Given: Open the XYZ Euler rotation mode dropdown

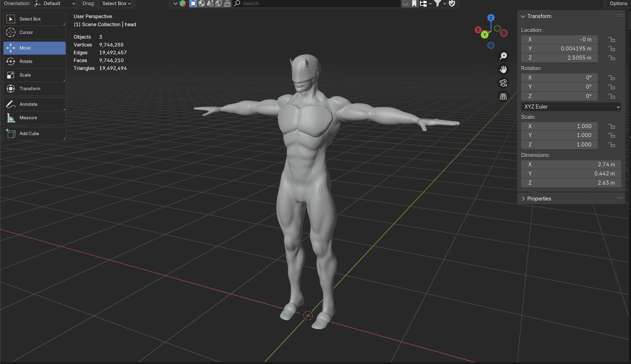Looking at the screenshot, I should [x=571, y=107].
